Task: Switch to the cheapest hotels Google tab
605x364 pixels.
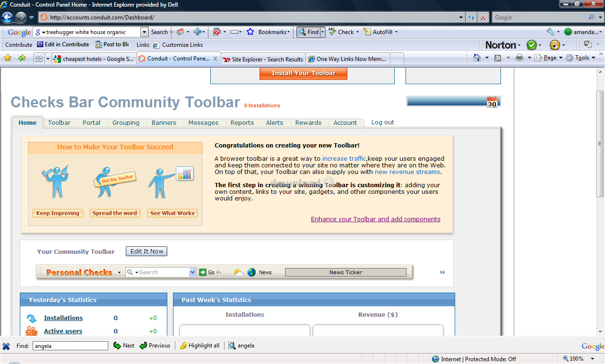Action: pyautogui.click(x=93, y=59)
